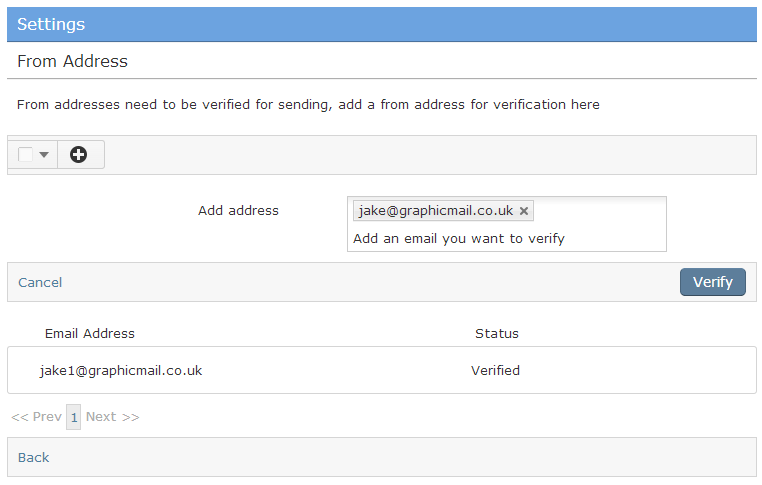Click the 'Add an email you want to verify' hint
Viewport: 762px width, 485px height.
coord(459,239)
